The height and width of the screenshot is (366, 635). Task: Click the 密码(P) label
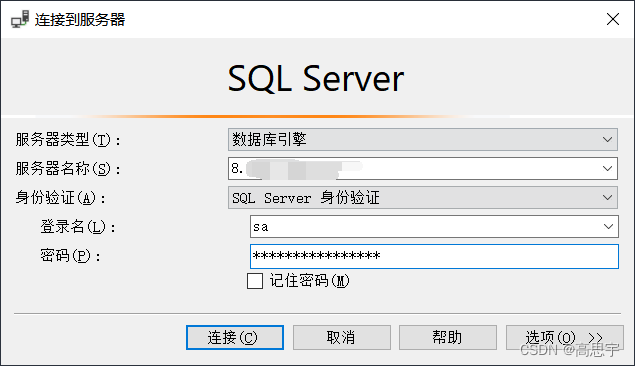[x=70, y=256]
